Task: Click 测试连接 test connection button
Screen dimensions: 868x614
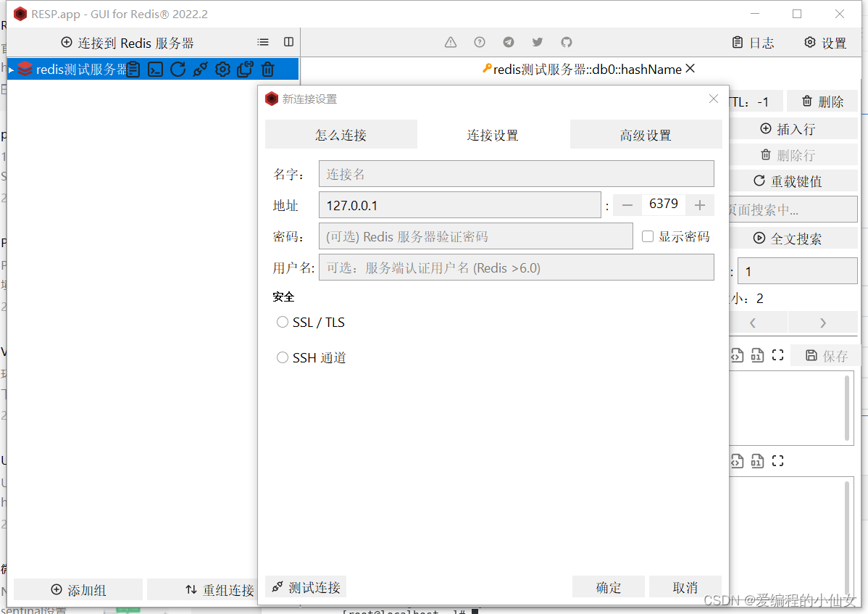Action: 306,587
